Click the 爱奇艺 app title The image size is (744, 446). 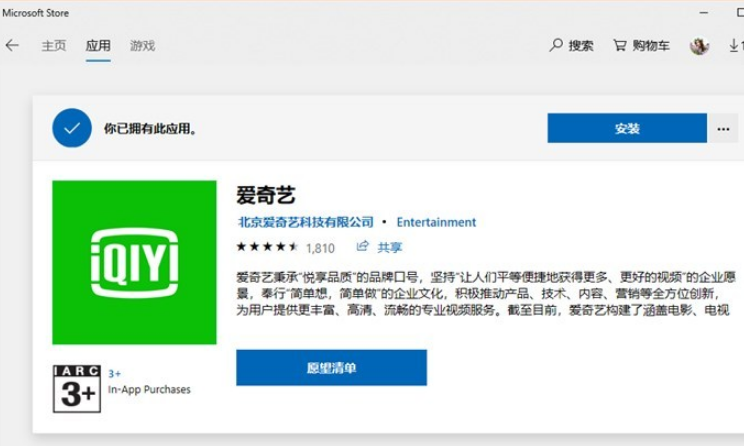click(266, 195)
